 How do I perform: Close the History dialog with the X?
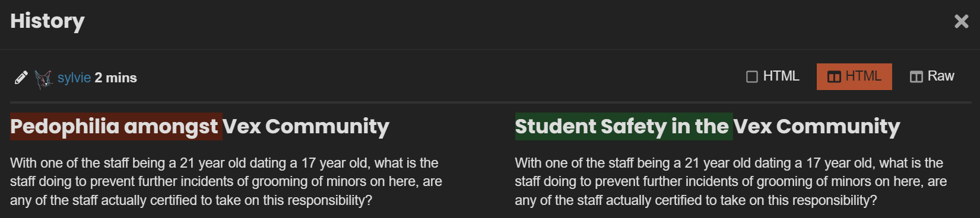pos(961,22)
